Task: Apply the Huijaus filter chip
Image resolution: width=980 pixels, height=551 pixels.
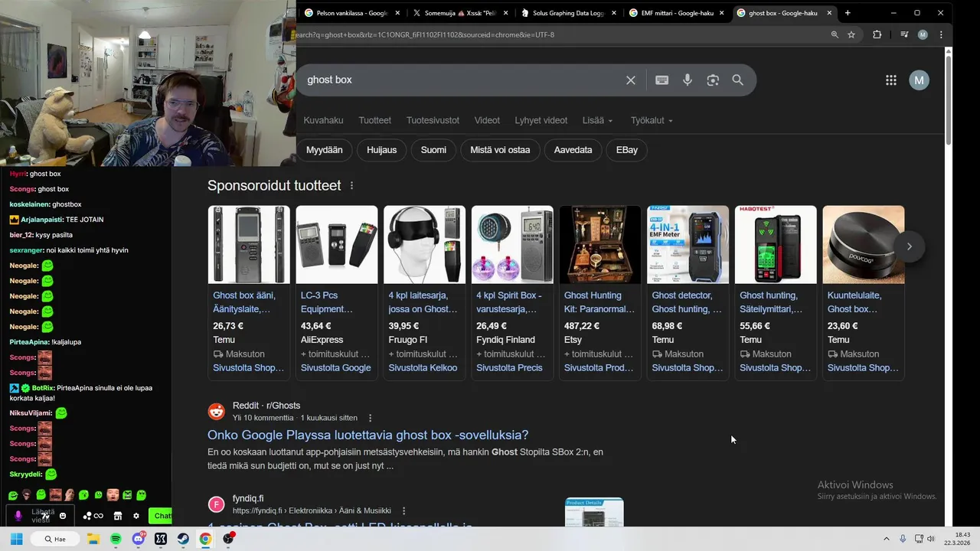Action: pos(381,150)
